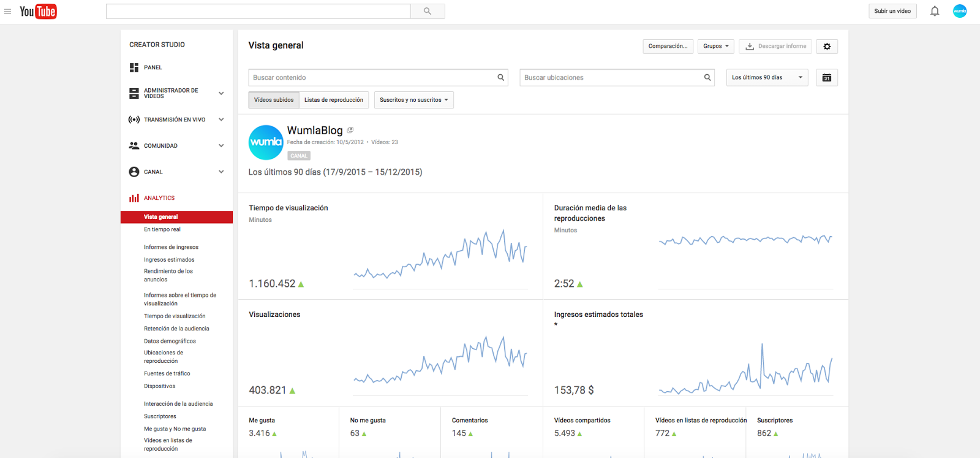This screenshot has width=980, height=458.
Task: Click the Tiempo de visualización card title
Action: point(288,208)
